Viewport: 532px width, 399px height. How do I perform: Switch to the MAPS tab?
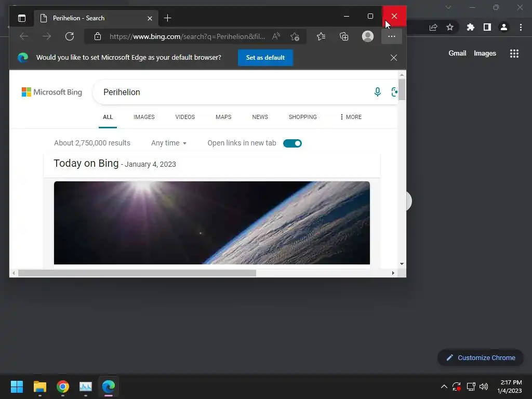tap(223, 117)
